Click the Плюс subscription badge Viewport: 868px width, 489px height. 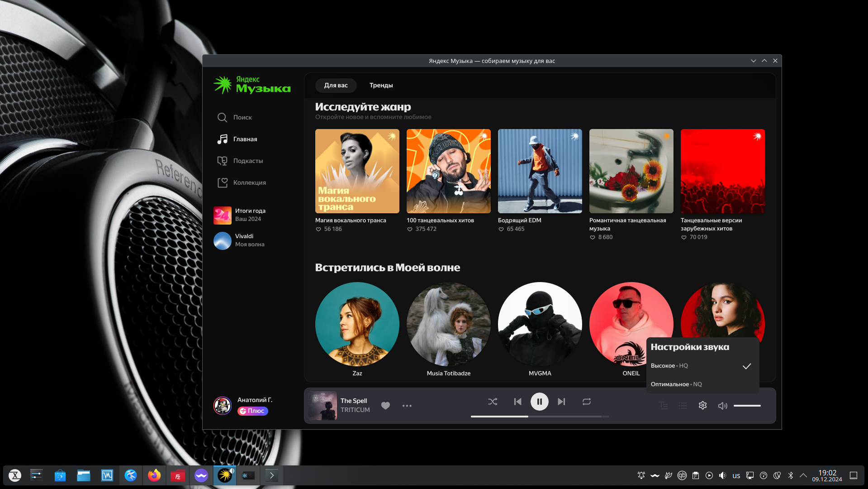pyautogui.click(x=253, y=411)
